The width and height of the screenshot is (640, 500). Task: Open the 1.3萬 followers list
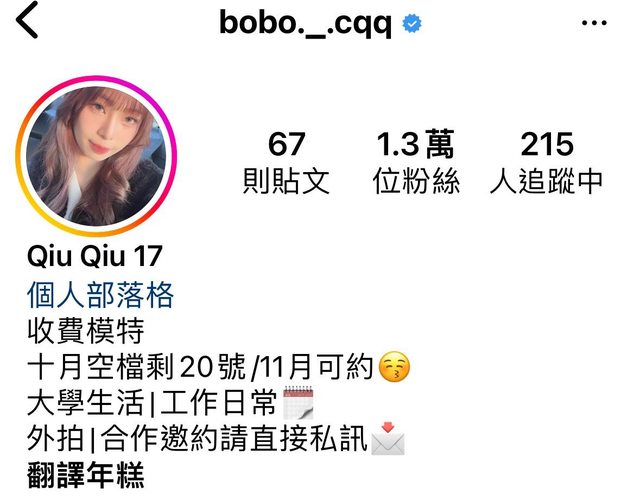tap(416, 162)
